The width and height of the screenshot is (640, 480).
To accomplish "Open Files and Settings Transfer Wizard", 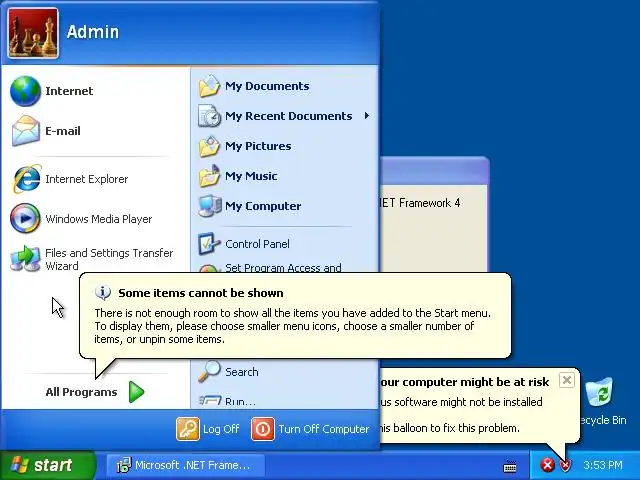I will tap(92, 259).
